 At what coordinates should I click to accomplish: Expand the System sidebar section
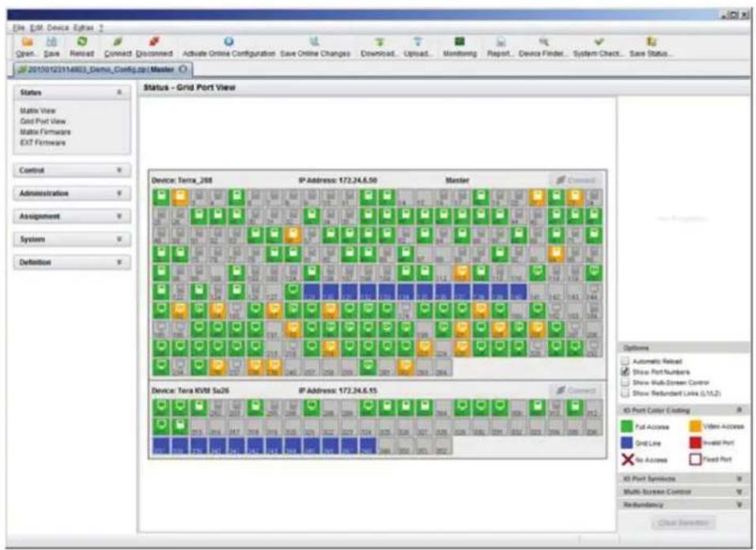[119, 239]
